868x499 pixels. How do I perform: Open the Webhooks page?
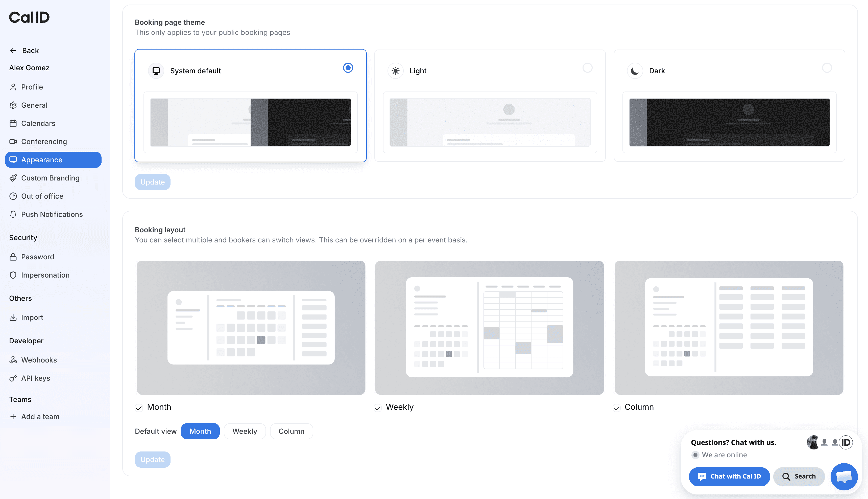[x=53, y=359]
